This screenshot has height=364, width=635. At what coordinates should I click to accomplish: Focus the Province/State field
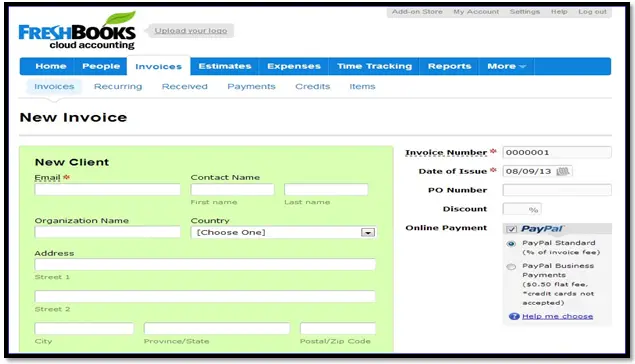coord(217,328)
